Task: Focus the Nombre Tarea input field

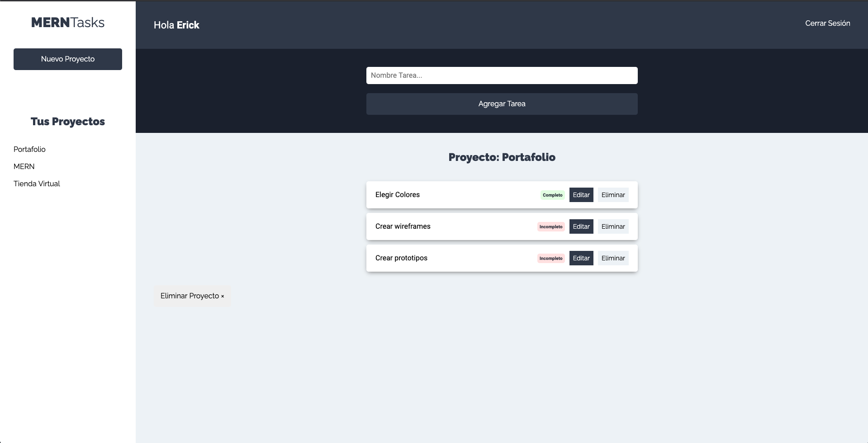Action: pyautogui.click(x=502, y=75)
